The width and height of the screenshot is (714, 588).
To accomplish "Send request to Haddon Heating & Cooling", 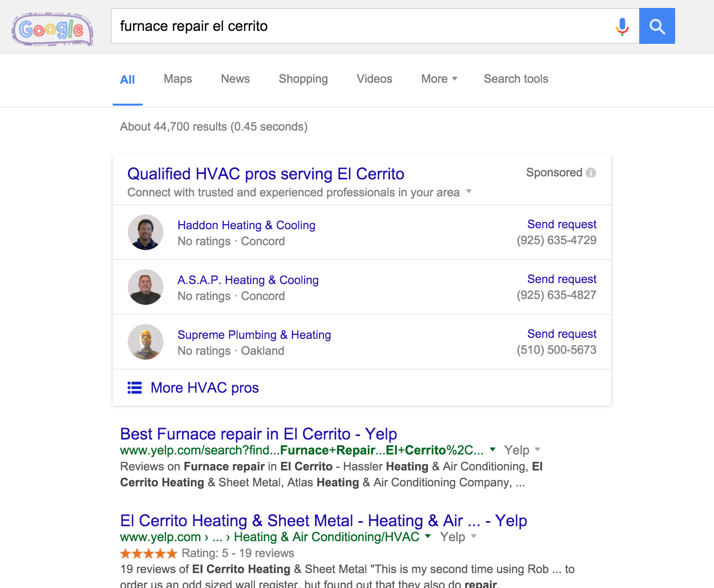I will 562,224.
